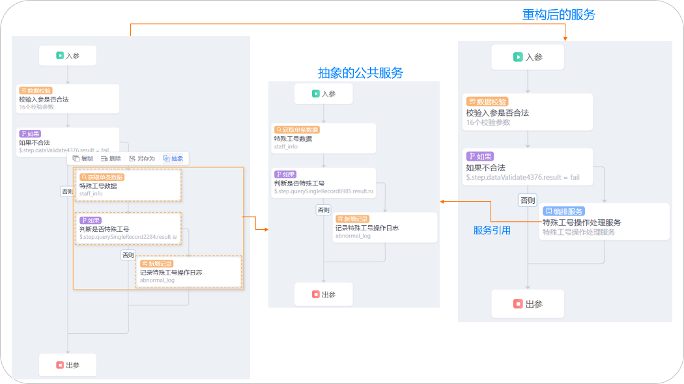Click the red 出参 icon in 抽象的公共服务 flow
684x384 pixels.
316,295
